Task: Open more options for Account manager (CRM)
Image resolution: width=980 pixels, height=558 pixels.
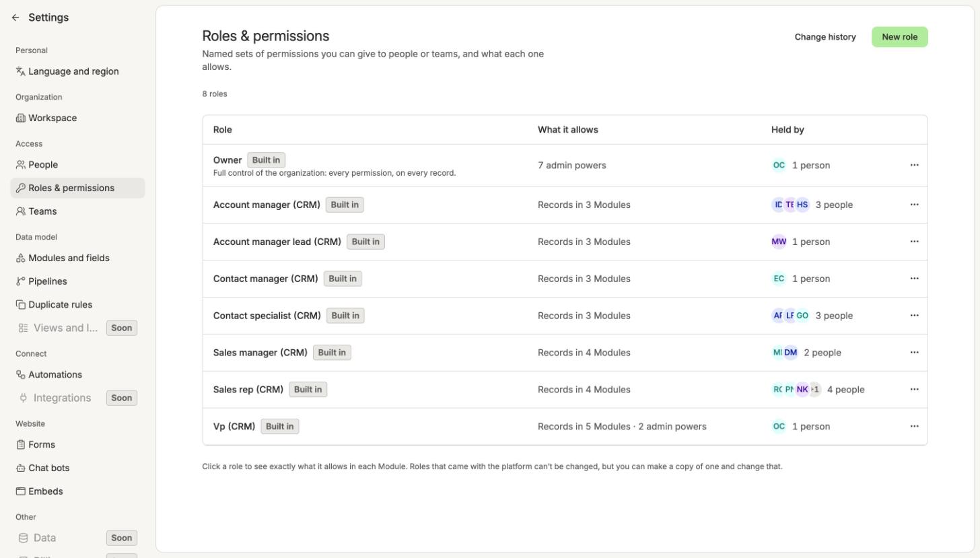Action: click(914, 205)
